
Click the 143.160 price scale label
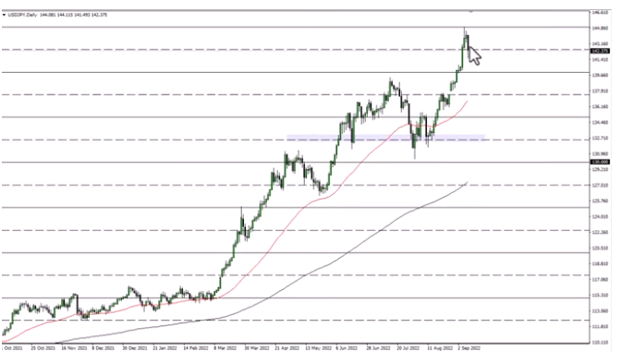[600, 43]
